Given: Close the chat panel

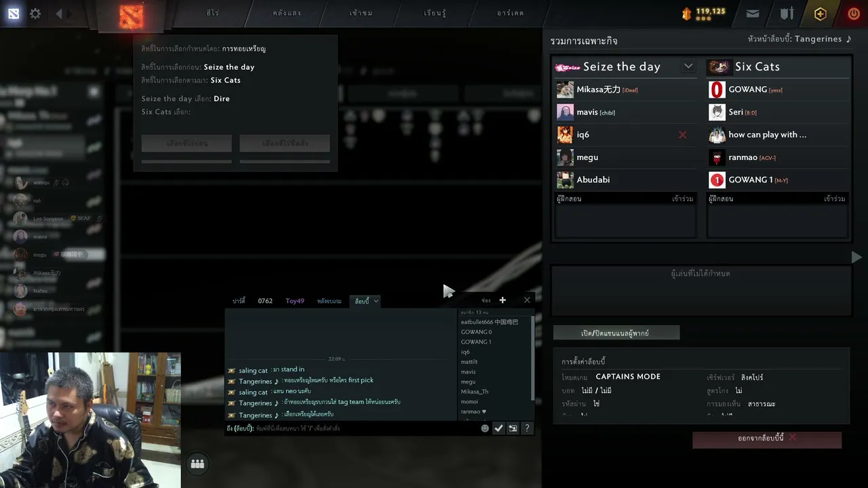Looking at the screenshot, I should pyautogui.click(x=527, y=300).
